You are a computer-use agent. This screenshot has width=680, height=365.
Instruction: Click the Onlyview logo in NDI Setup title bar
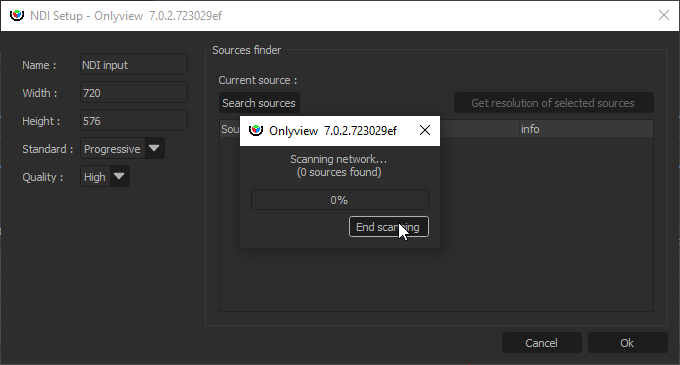(17, 16)
